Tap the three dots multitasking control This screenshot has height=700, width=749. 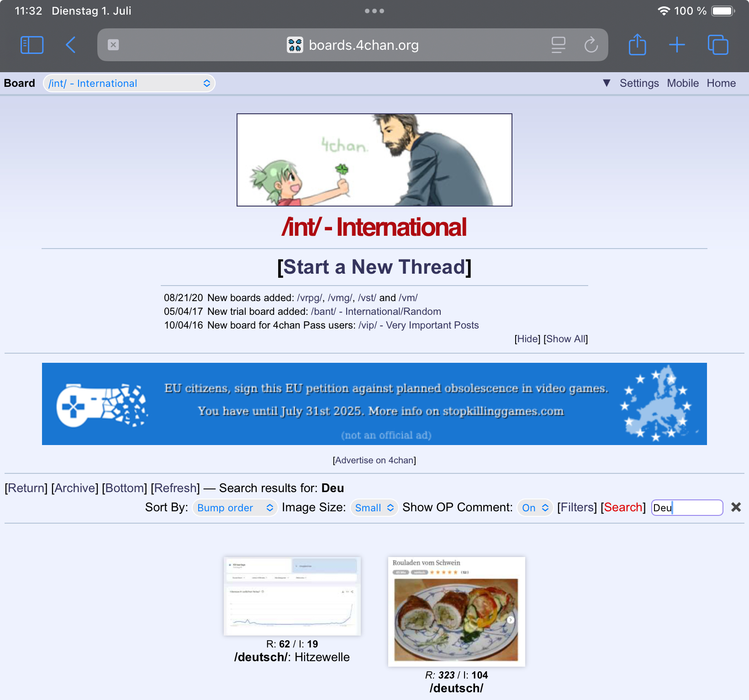(374, 11)
